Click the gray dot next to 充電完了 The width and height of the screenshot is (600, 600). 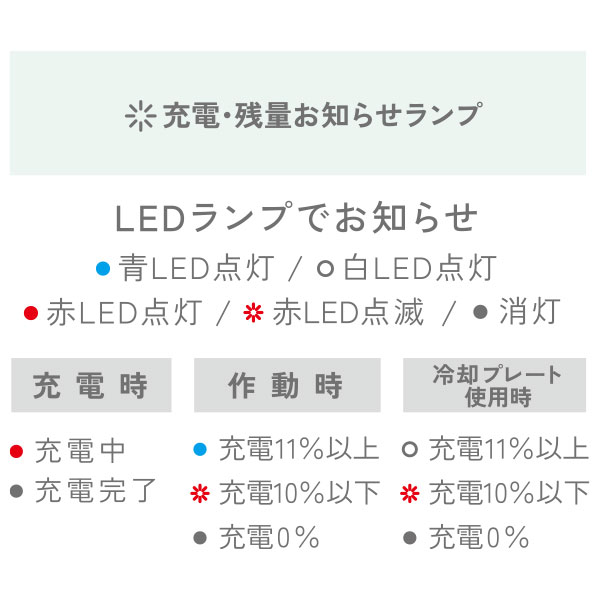pos(16,491)
